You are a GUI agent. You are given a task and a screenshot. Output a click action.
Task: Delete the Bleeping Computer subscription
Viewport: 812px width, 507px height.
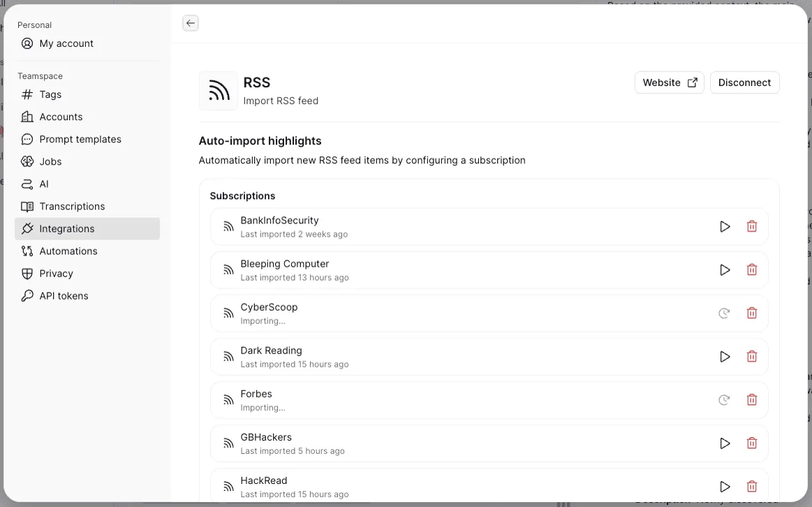point(751,270)
